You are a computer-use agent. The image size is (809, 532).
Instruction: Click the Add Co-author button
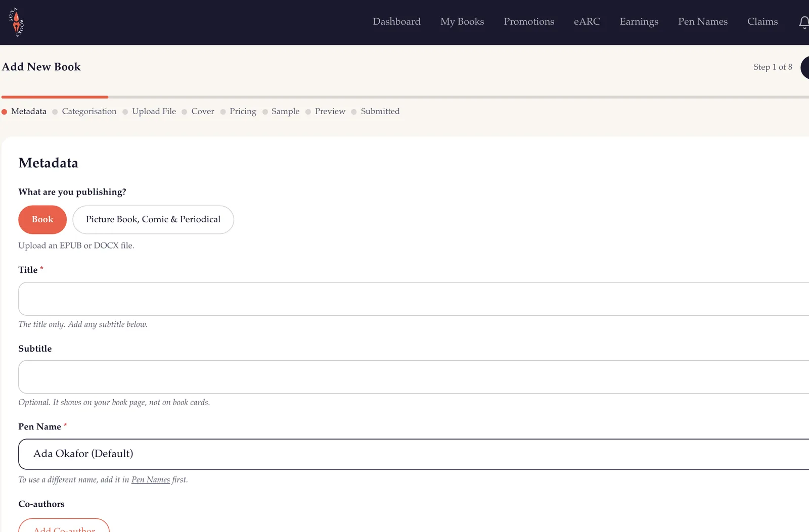pyautogui.click(x=64, y=525)
